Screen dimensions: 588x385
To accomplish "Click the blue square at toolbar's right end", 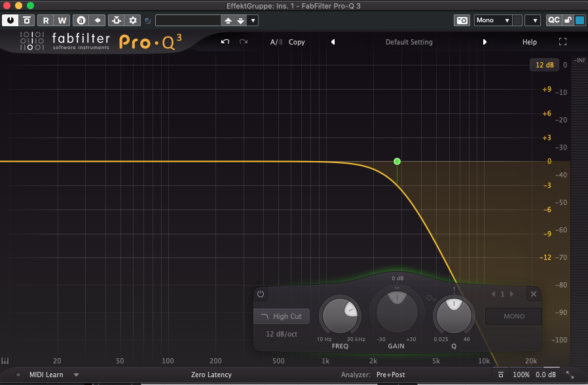I will pos(579,20).
